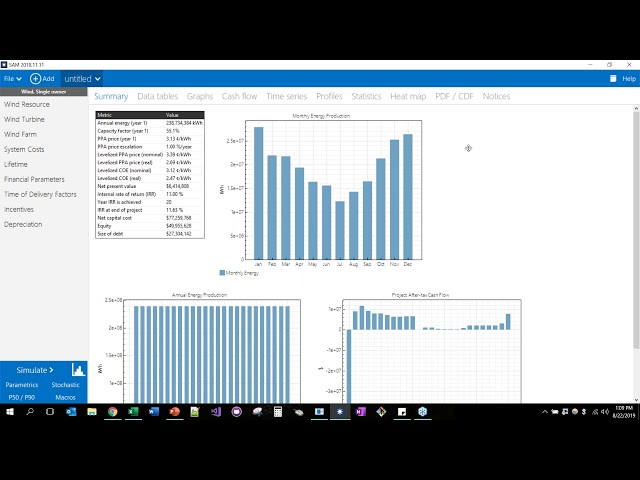Viewport: 640px width, 480px height.
Task: Open Google Chrome from taskbar
Action: (x=113, y=412)
